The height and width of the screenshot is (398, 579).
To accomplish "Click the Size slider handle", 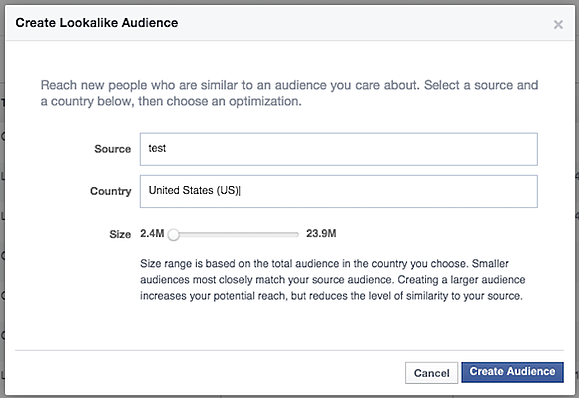I will point(174,234).
